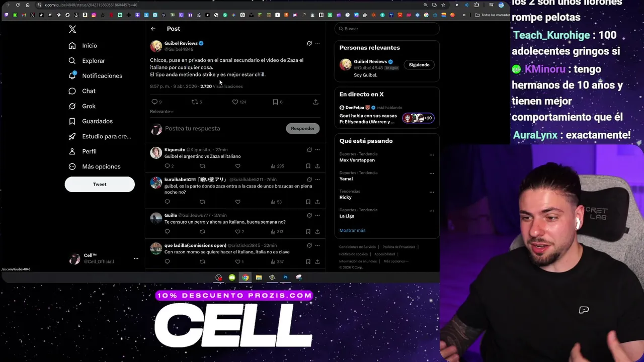This screenshot has width=644, height=362.
Task: Open options for Ricky trend
Action: click(x=432, y=192)
